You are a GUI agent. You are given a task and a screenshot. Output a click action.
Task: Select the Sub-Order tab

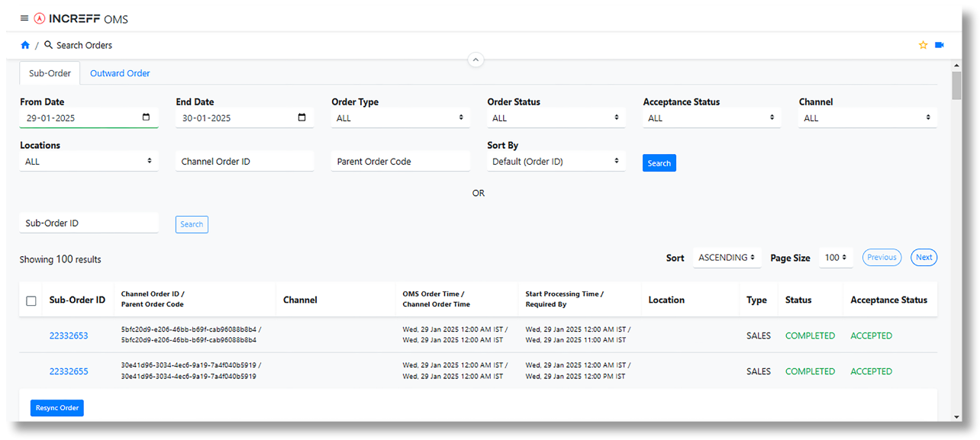coord(50,73)
